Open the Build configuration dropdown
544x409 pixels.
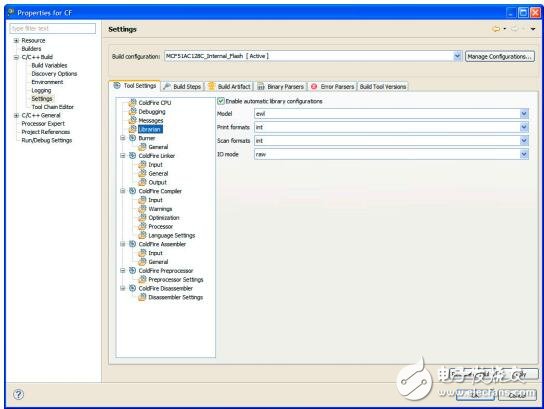click(x=458, y=56)
